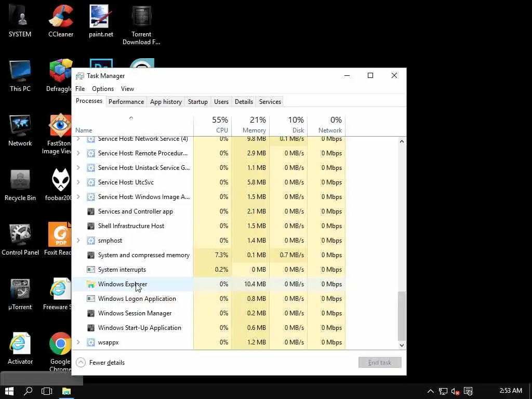Expand Service Host: Network Service group
The width and height of the screenshot is (532, 399).
[x=78, y=139]
